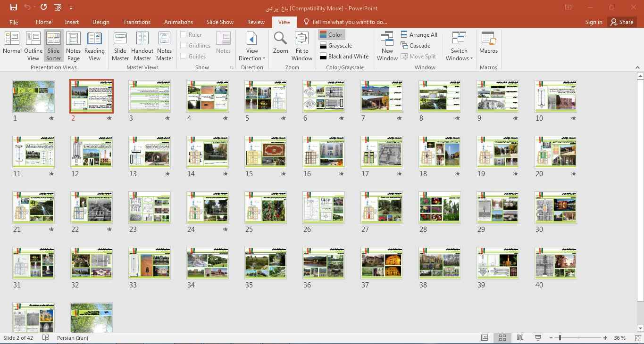
Task: Open Outline View
Action: pyautogui.click(x=33, y=46)
